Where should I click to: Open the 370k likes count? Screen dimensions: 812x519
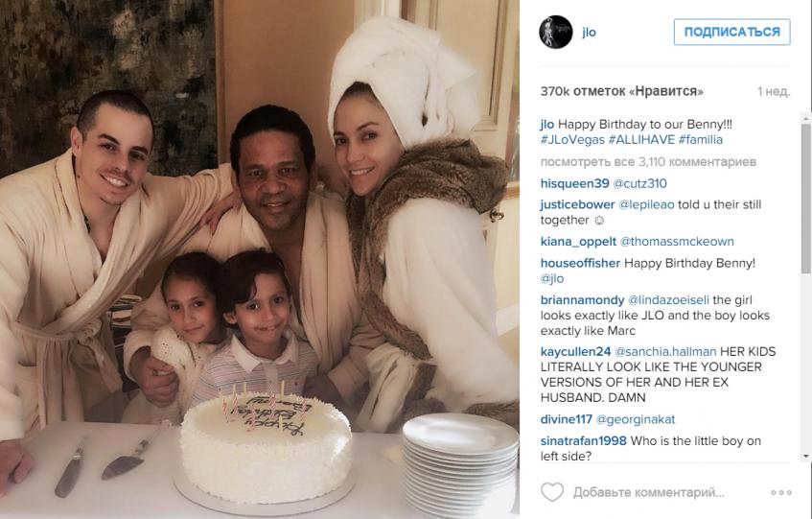621,92
